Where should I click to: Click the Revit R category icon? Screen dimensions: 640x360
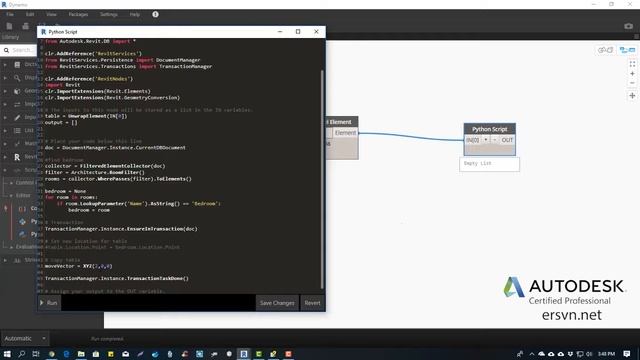(x=17, y=157)
